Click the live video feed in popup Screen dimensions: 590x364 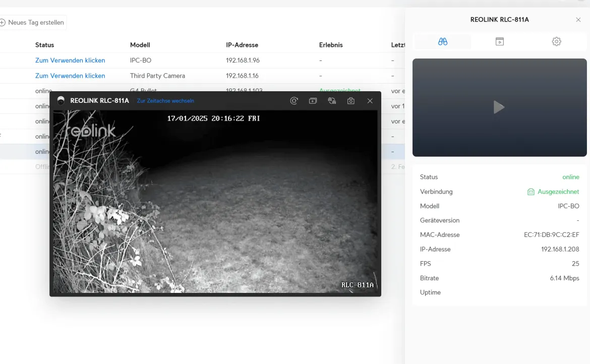tap(215, 202)
